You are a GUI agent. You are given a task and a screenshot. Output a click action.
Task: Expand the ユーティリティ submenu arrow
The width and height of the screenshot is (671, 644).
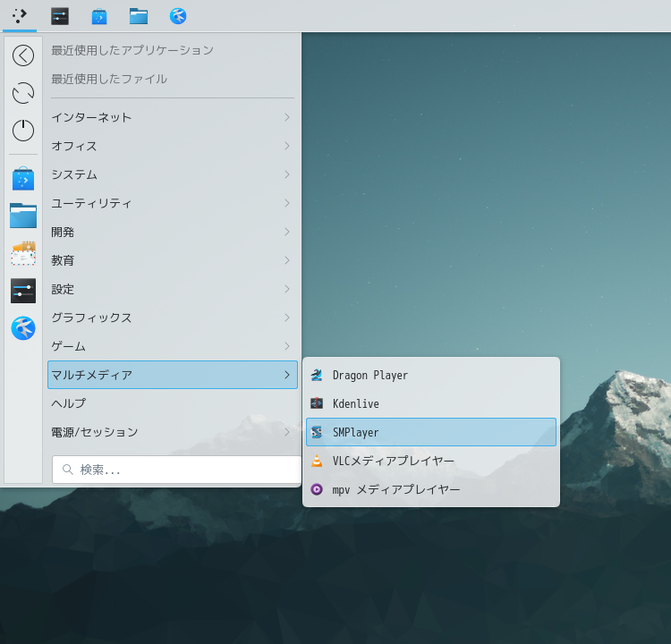pos(287,203)
